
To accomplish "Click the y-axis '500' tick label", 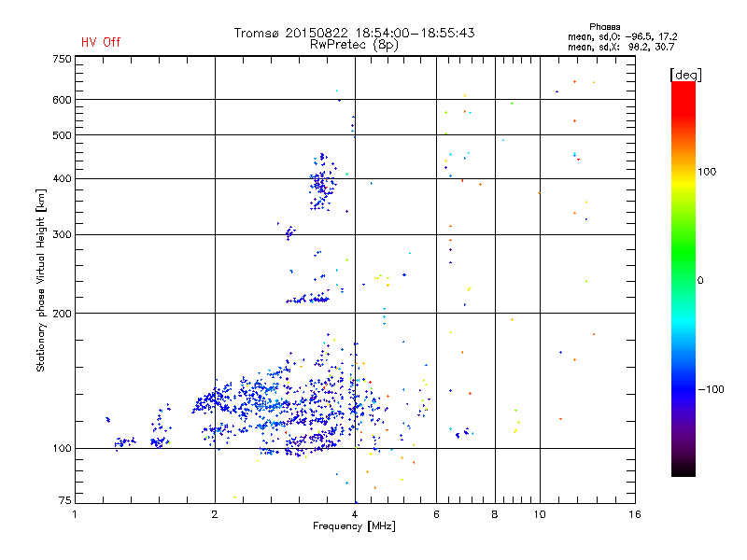I will [x=62, y=135].
